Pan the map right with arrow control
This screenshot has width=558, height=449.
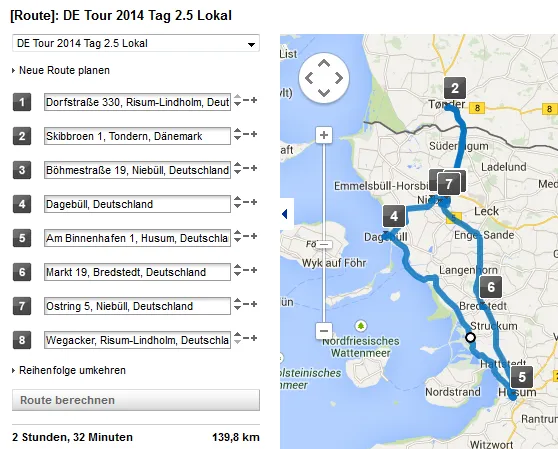(339, 78)
